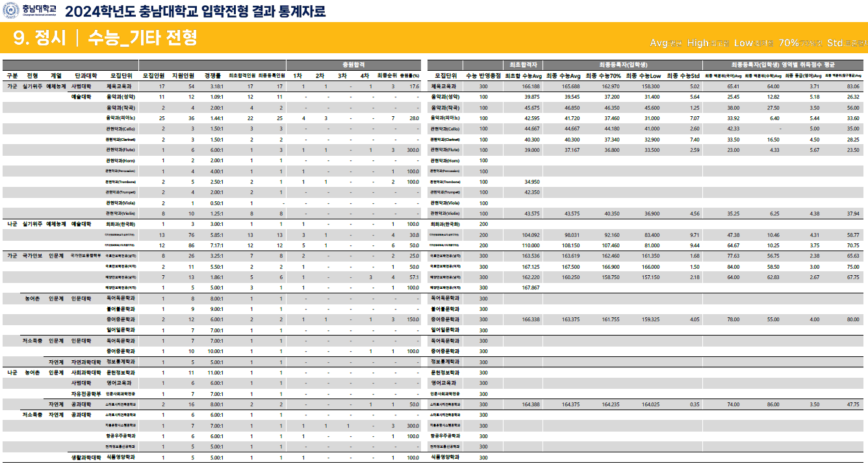The height and width of the screenshot is (466, 868).
Task: Click the competition ratio '0.50:1' cell
Action: (x=217, y=202)
